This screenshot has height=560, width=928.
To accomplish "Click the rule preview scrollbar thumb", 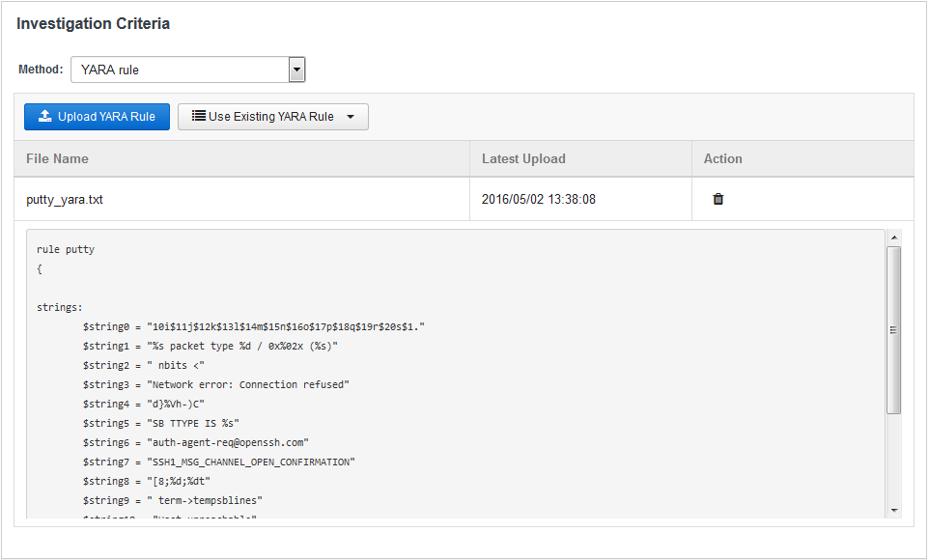I will 893,328.
